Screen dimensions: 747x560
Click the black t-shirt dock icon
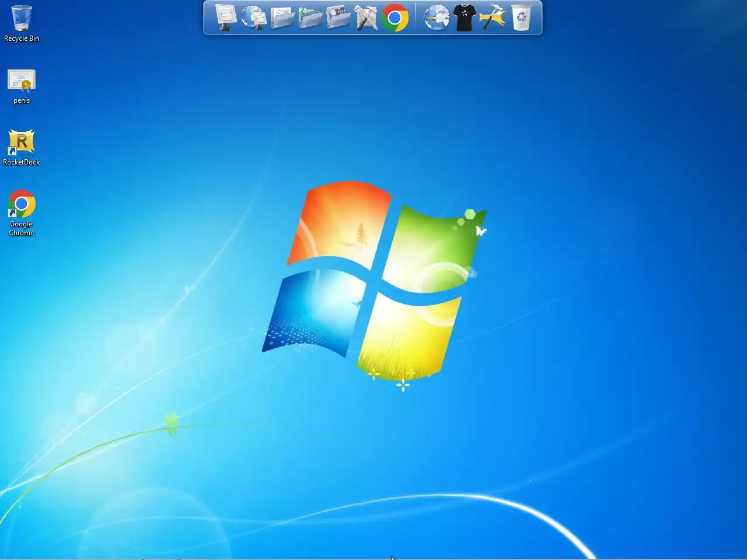465,17
